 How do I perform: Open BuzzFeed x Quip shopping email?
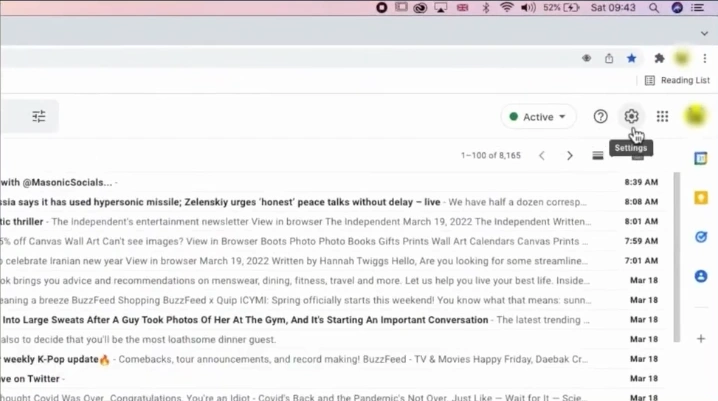(330, 300)
